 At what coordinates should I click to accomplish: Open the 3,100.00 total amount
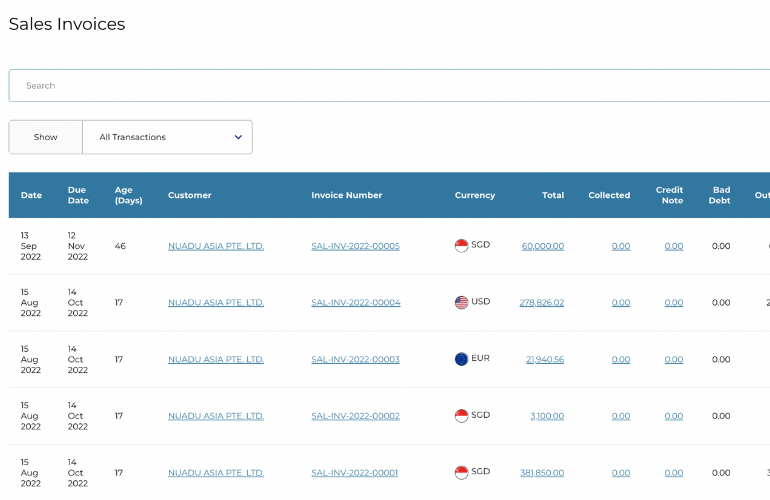tap(547, 416)
